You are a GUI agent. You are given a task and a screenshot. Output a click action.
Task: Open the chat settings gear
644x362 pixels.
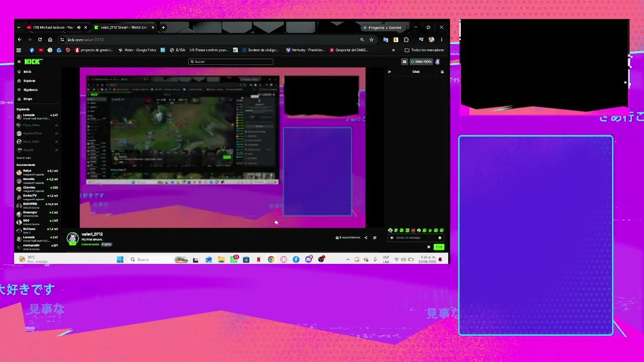coord(429,247)
